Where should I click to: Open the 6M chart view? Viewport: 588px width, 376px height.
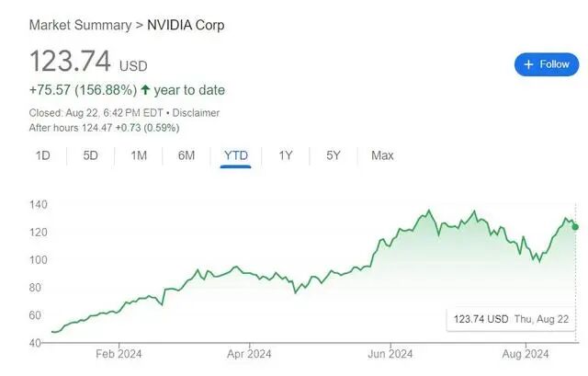[187, 155]
